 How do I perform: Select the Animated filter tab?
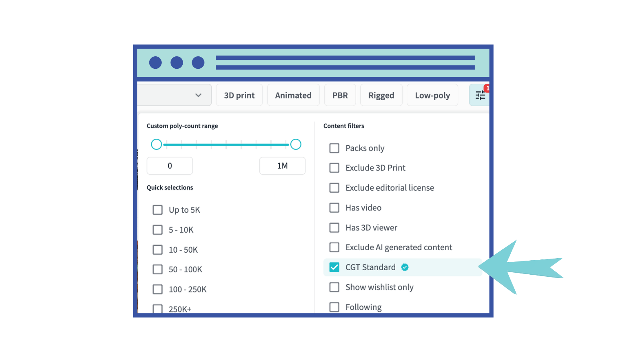tap(293, 95)
